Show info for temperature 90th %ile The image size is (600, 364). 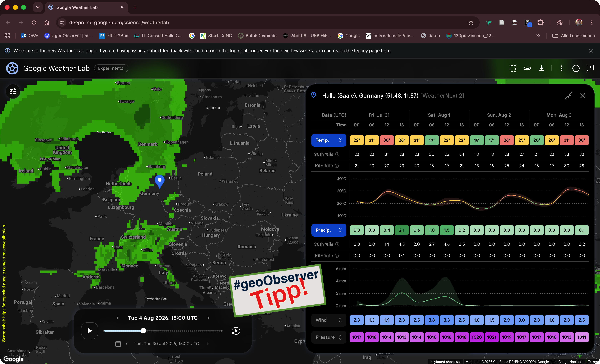(337, 155)
